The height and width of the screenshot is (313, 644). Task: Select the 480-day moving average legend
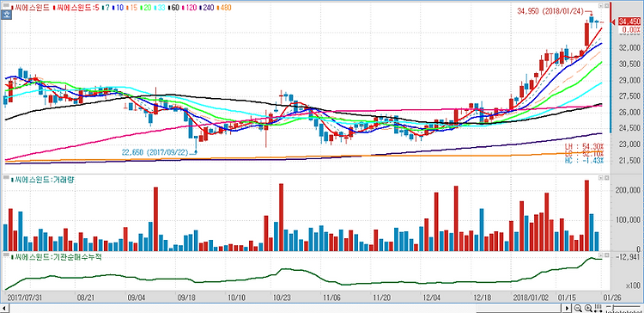tap(224, 8)
